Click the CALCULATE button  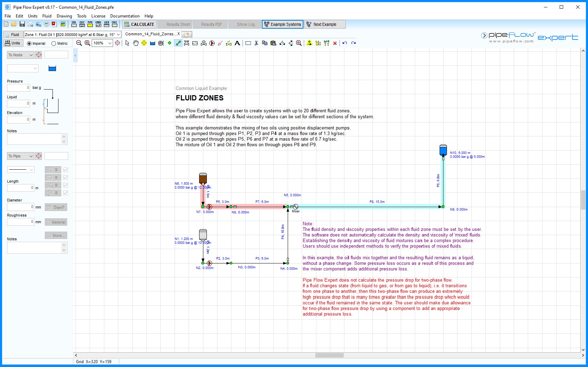[139, 24]
